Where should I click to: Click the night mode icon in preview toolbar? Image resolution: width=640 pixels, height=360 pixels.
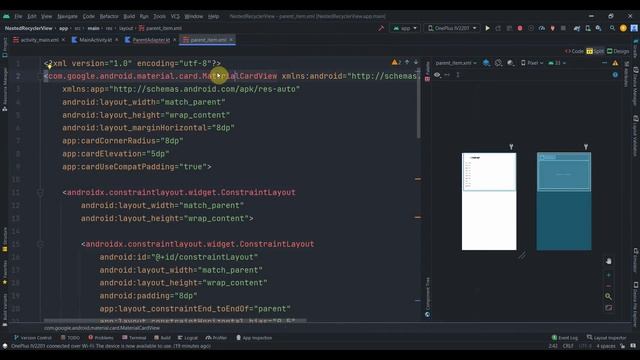point(510,63)
